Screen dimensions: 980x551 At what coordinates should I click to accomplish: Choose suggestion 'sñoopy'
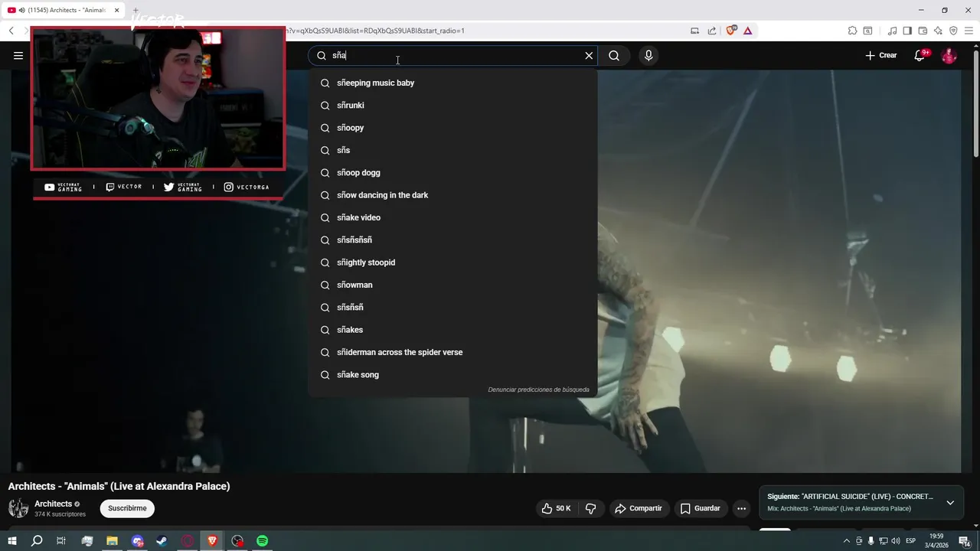click(x=452, y=128)
